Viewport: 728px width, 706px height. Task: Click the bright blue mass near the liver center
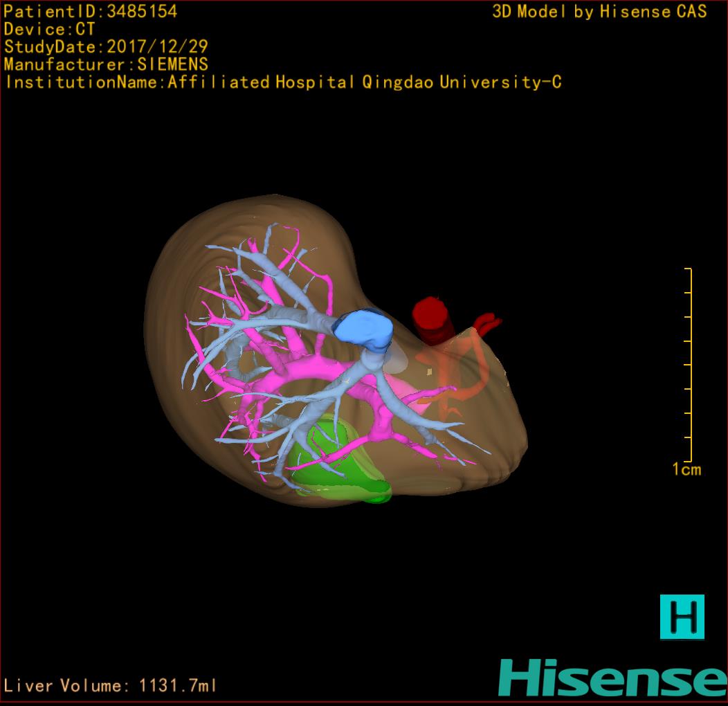pos(363,328)
